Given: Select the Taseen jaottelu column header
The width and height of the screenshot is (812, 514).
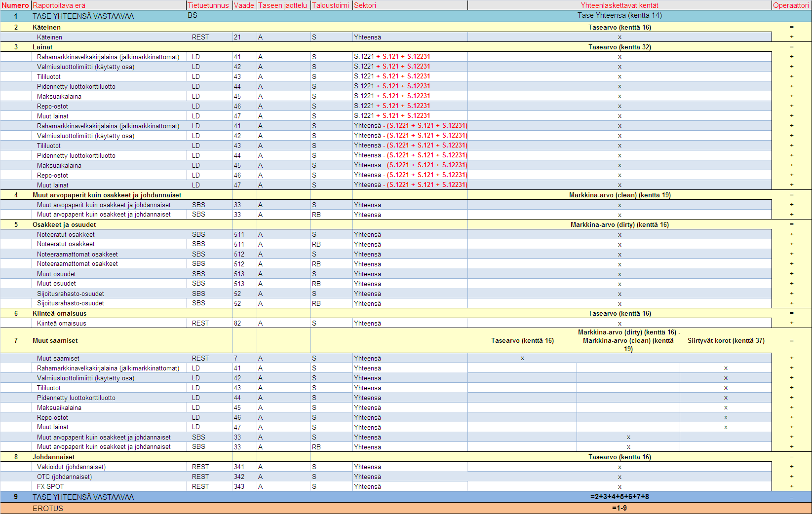Looking at the screenshot, I should pyautogui.click(x=283, y=5).
